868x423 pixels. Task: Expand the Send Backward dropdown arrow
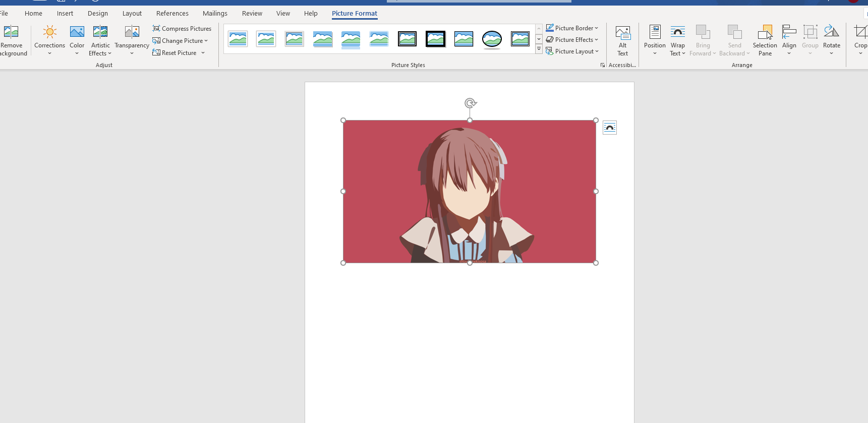click(x=748, y=53)
